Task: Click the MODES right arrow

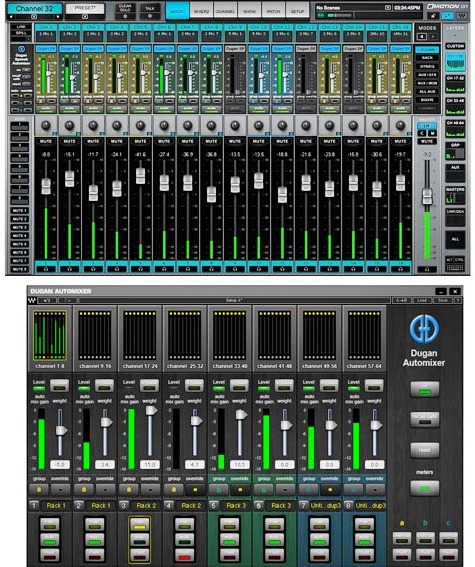Action: pos(433,37)
